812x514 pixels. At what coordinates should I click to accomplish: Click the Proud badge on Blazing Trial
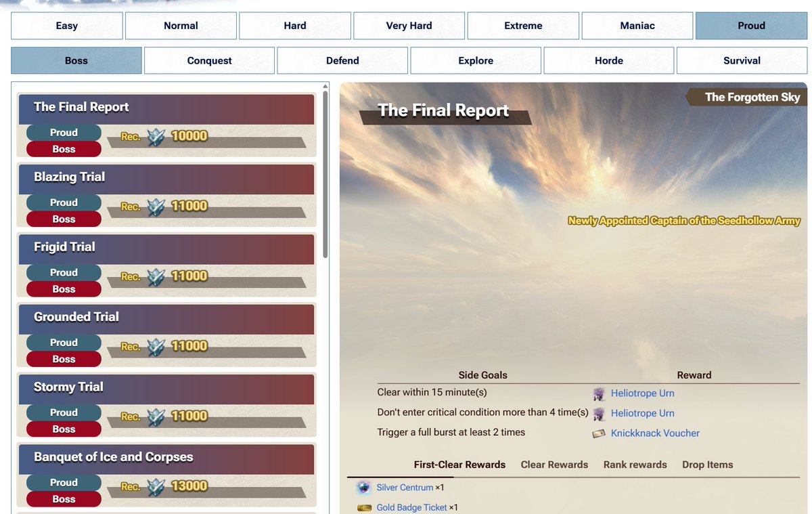coord(64,202)
